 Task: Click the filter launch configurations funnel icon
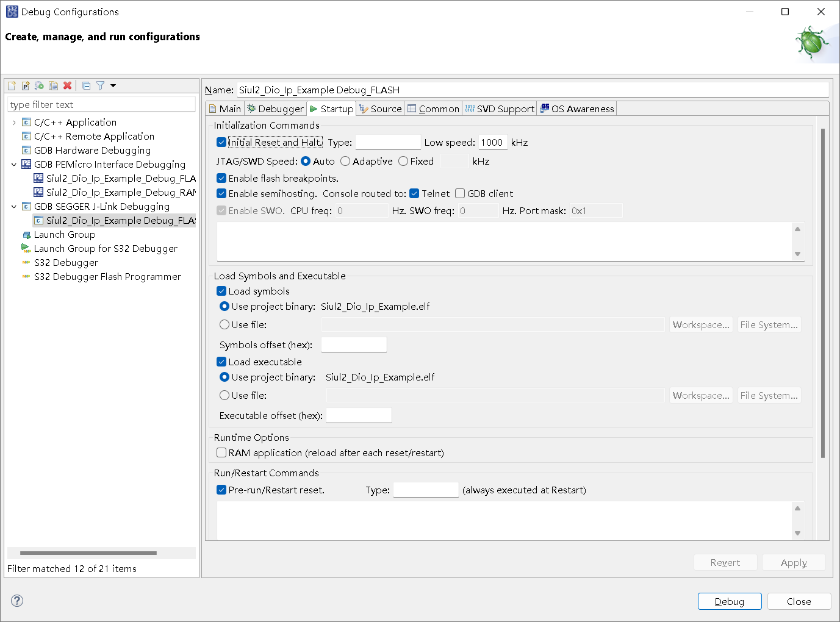[x=100, y=86]
